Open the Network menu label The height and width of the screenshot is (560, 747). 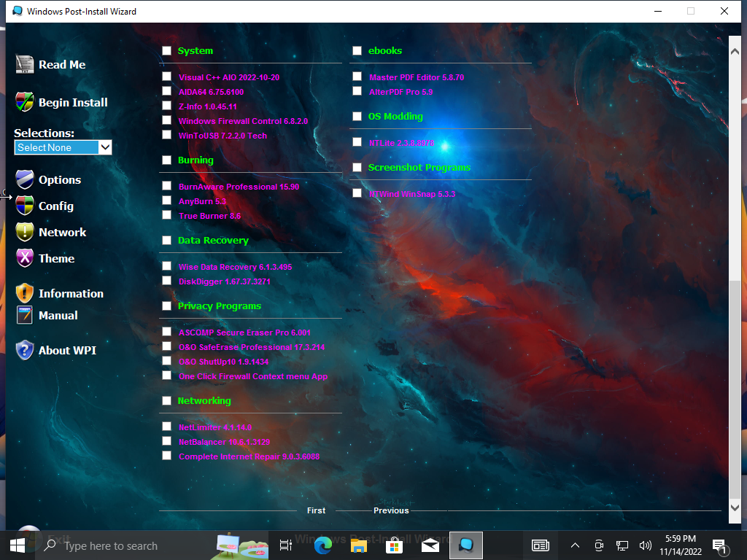tap(63, 233)
